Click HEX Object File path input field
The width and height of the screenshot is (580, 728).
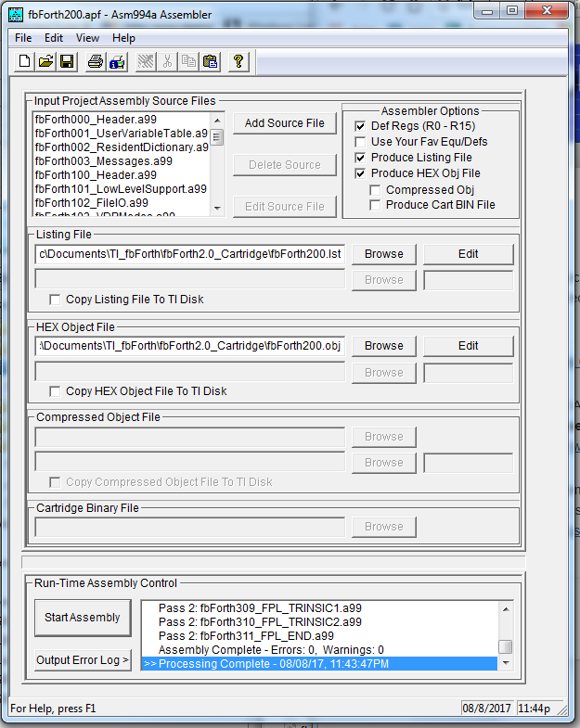pos(190,346)
